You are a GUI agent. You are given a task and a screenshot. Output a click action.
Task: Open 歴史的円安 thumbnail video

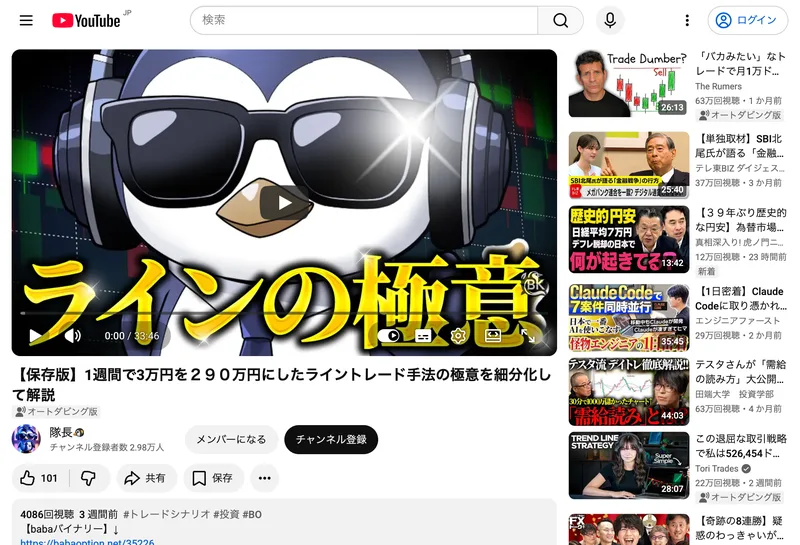629,239
